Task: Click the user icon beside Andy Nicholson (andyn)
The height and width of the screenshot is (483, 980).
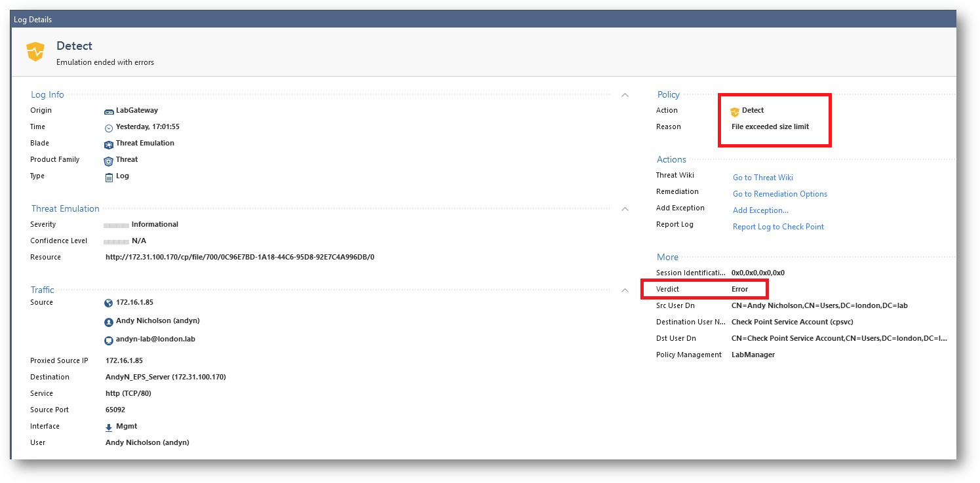Action: pos(109,322)
